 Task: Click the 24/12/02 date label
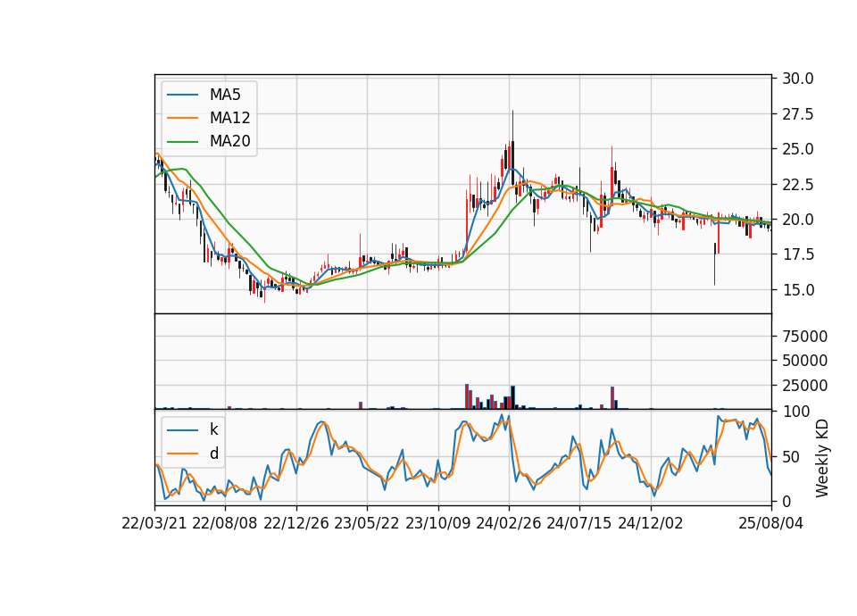[651, 523]
